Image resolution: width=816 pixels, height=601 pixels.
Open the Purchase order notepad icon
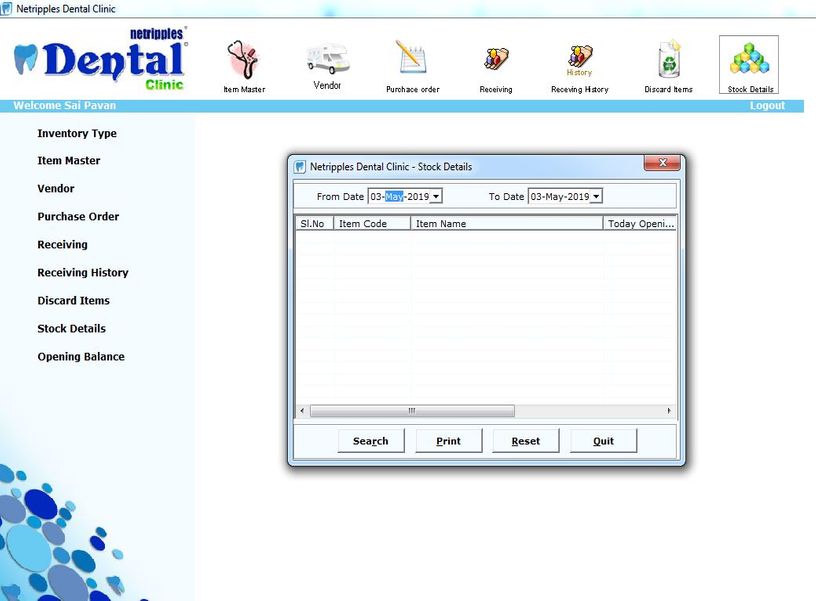tap(413, 66)
